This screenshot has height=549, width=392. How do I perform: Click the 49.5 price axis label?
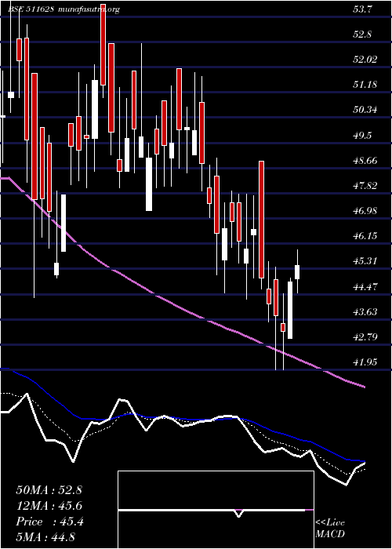(362, 136)
